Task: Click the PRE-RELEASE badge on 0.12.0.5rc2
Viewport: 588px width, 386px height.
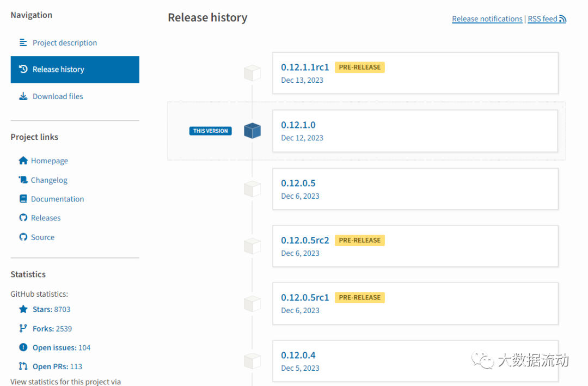Action: 359,240
